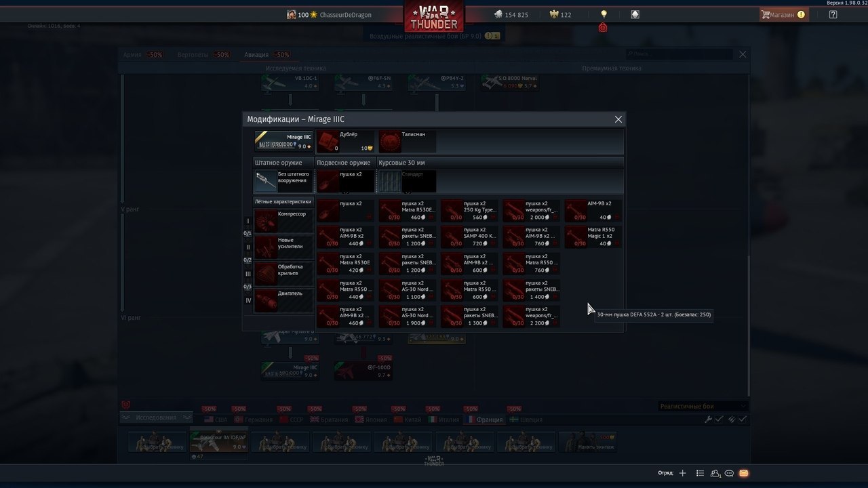
Task: Click the plus icon next to Отряд
Action: 683,473
